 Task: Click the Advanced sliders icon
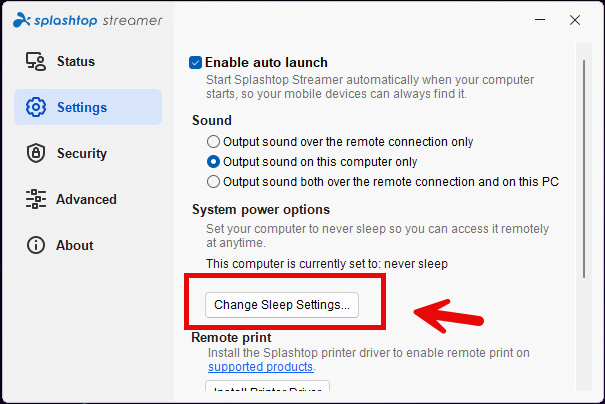(x=36, y=200)
